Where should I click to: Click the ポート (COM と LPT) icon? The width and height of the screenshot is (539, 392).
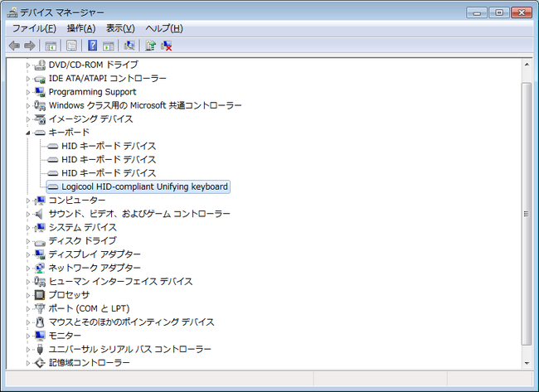pos(40,308)
